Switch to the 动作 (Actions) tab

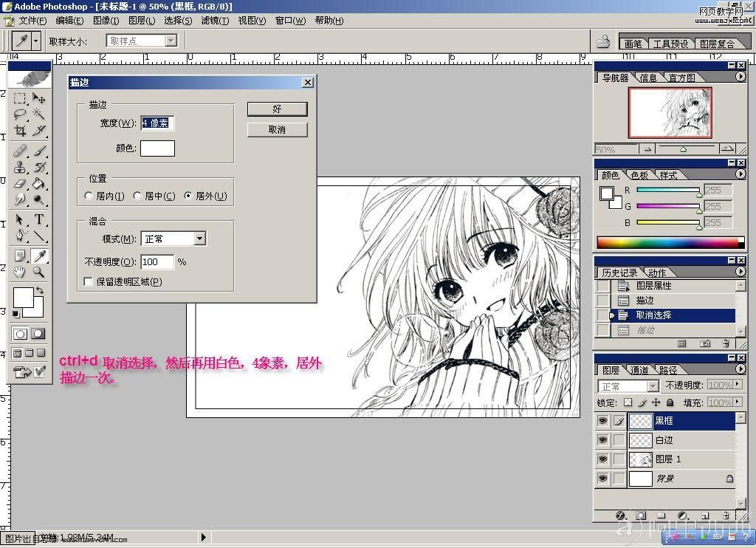(x=656, y=273)
